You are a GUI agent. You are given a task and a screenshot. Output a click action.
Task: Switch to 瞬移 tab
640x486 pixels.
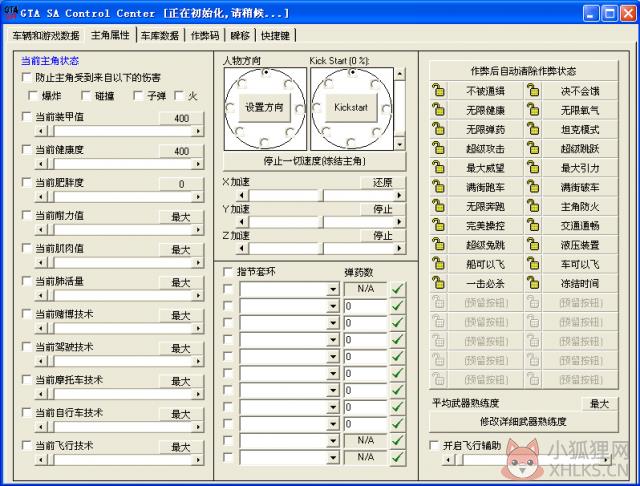coord(240,36)
